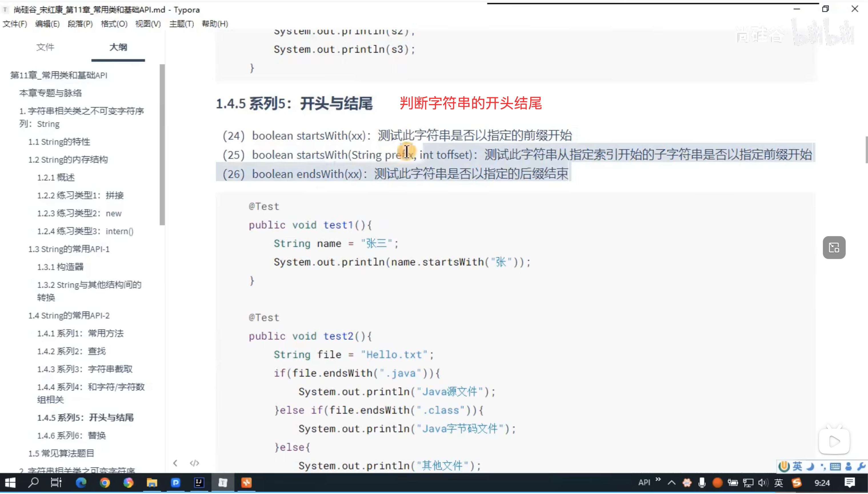
Task: Jump to outline item 1.4.6 系列6：替换
Action: coord(71,435)
